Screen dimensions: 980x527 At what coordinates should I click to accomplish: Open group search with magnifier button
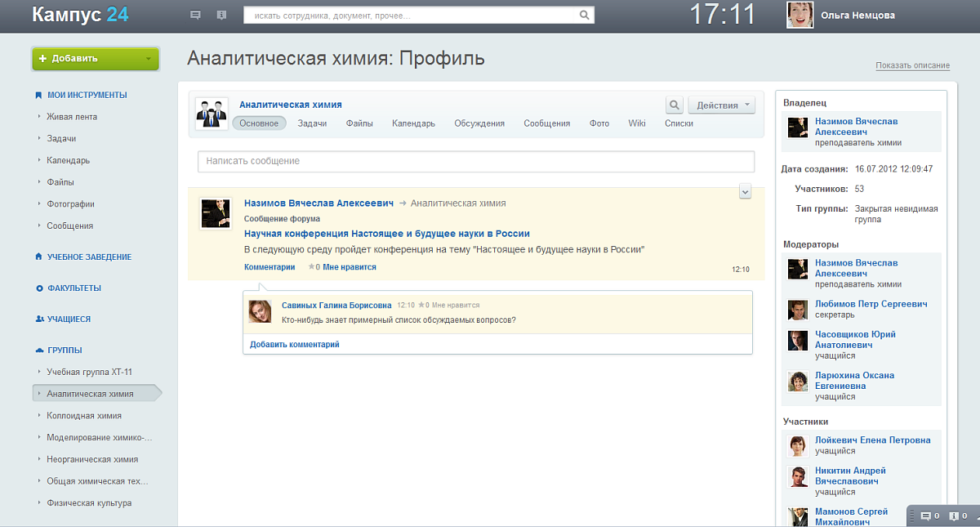[674, 105]
